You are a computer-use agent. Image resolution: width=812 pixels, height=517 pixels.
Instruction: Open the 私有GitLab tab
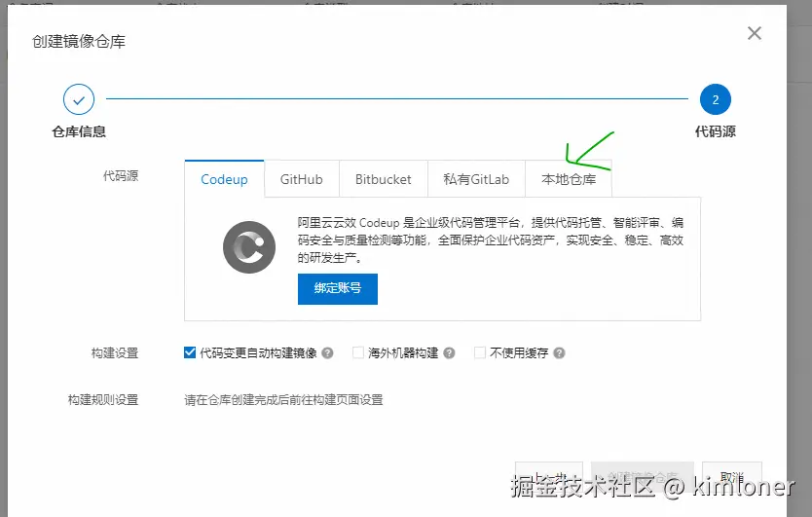[476, 179]
